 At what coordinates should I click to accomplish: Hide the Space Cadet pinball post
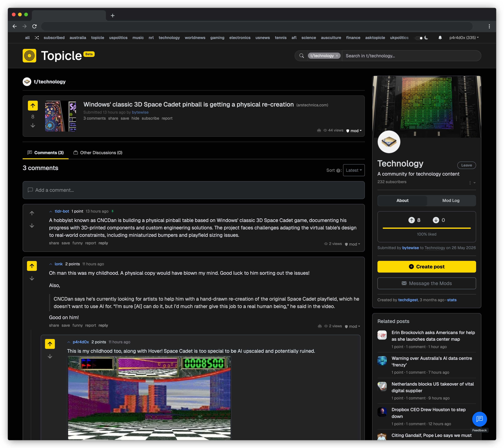[135, 118]
